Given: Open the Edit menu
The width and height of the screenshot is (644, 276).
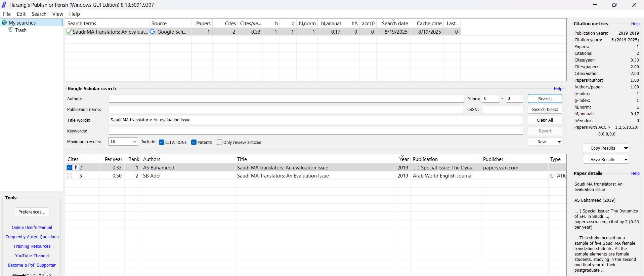Looking at the screenshot, I should [21, 14].
